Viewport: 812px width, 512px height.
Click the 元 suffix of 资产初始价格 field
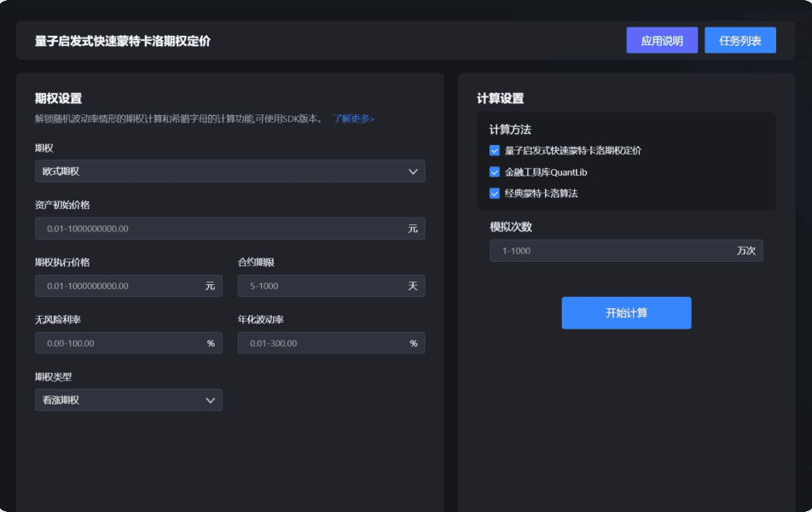pos(413,229)
